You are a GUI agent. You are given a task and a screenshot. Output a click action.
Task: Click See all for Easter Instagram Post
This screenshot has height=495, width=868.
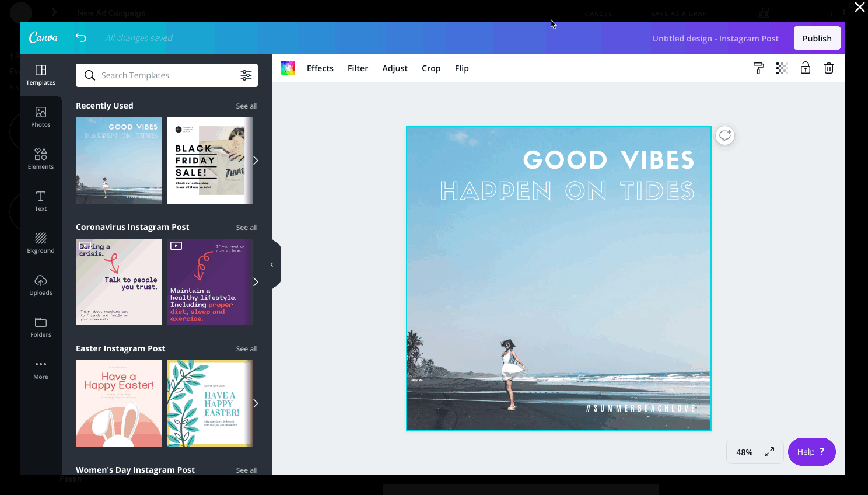(247, 349)
